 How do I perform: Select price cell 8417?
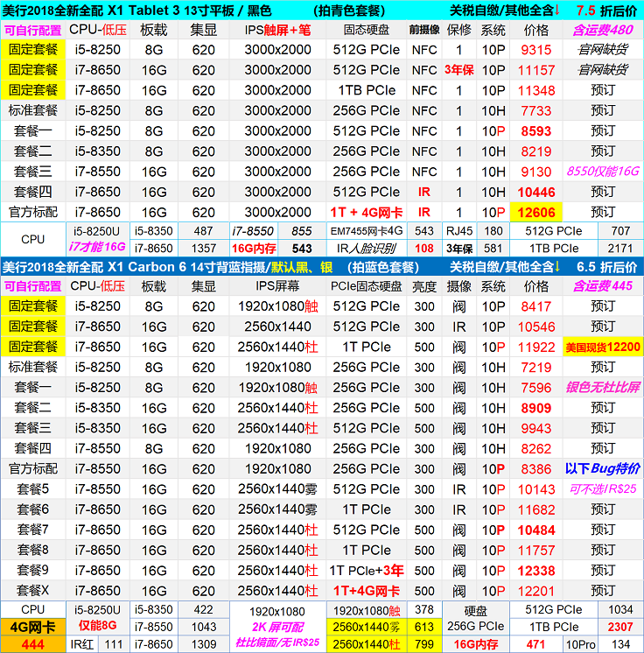(536, 307)
